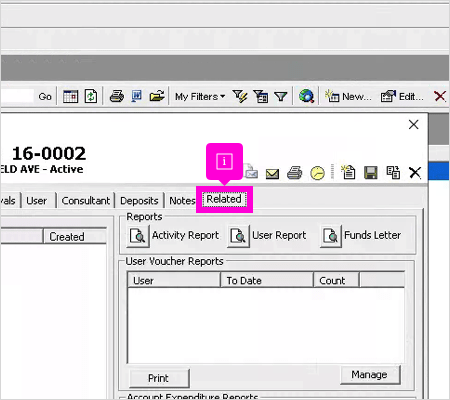
Task: Click the yellow envelope email icon
Action: [x=272, y=174]
